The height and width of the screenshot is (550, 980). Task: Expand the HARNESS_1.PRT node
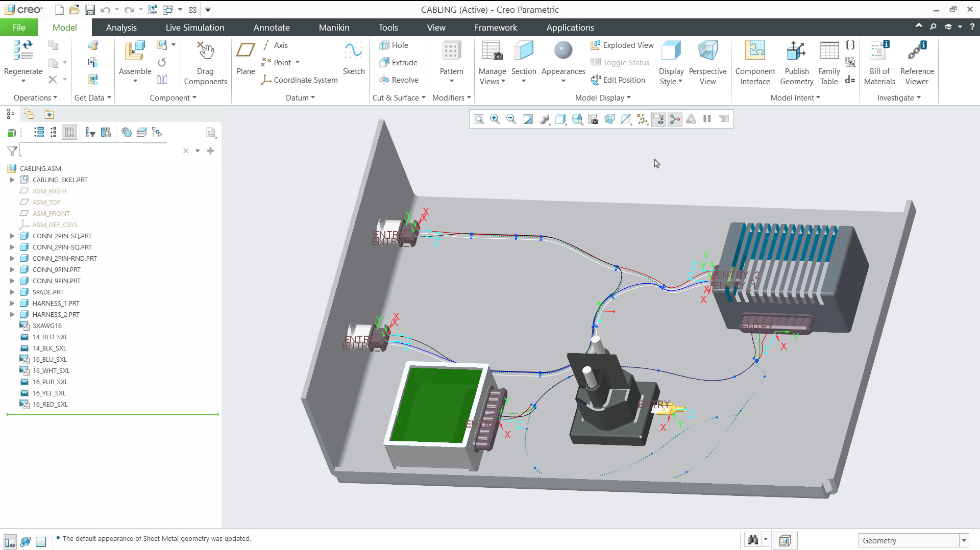point(12,303)
